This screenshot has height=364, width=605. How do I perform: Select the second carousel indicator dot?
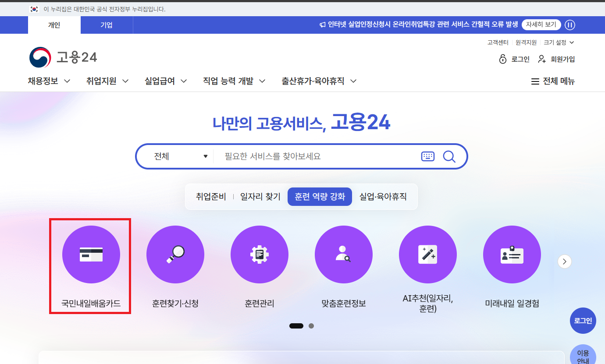coord(311,325)
